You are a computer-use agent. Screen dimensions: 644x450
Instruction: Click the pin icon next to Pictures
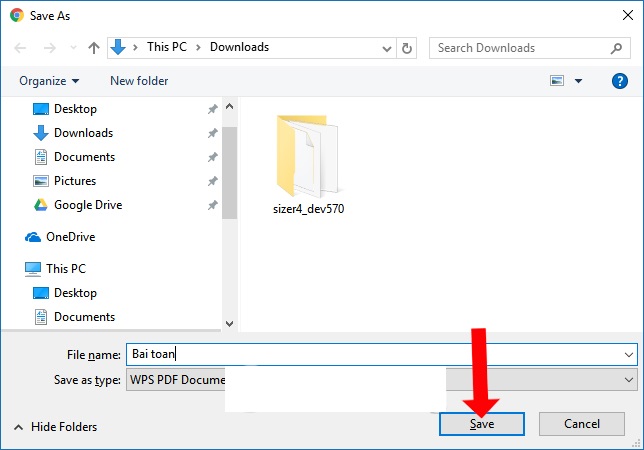212,181
